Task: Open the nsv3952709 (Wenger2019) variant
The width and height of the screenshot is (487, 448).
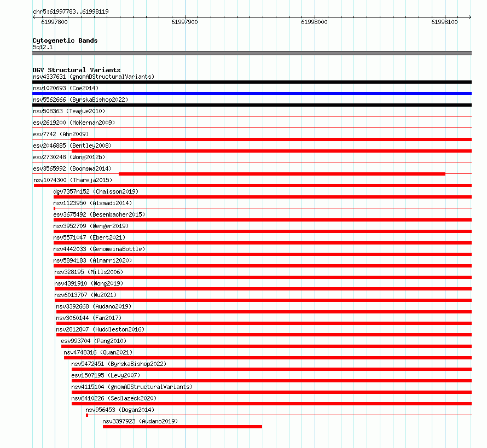Action: (x=91, y=226)
